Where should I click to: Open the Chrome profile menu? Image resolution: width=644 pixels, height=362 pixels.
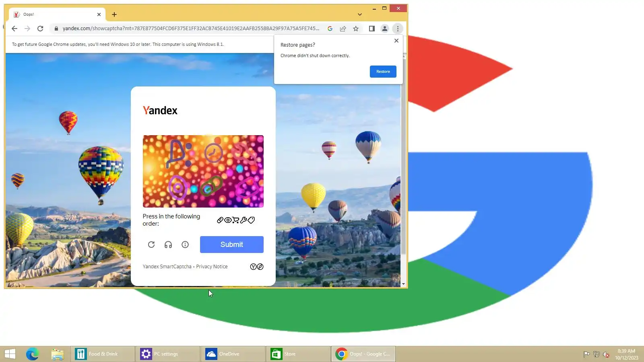click(x=385, y=29)
